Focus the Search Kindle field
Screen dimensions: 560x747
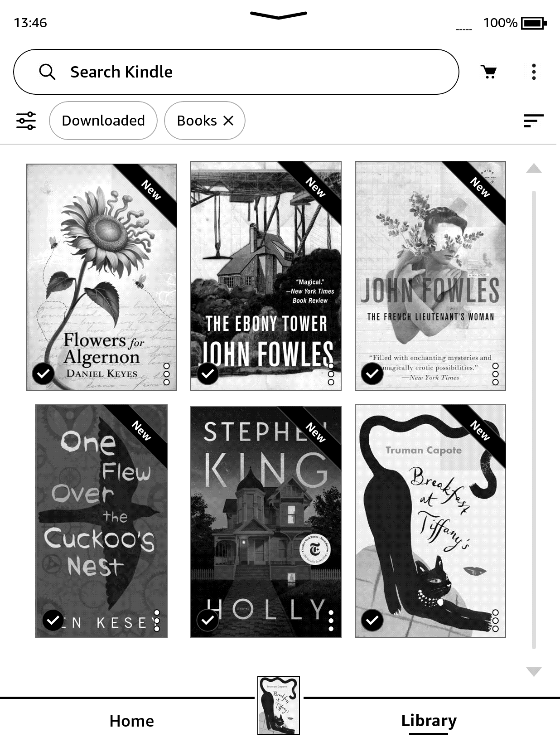236,72
